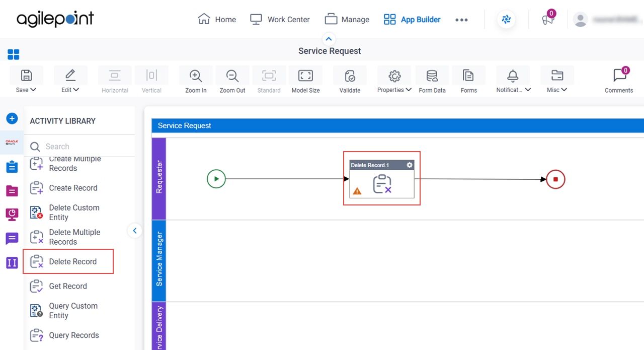Open the Manage menu

click(x=347, y=19)
